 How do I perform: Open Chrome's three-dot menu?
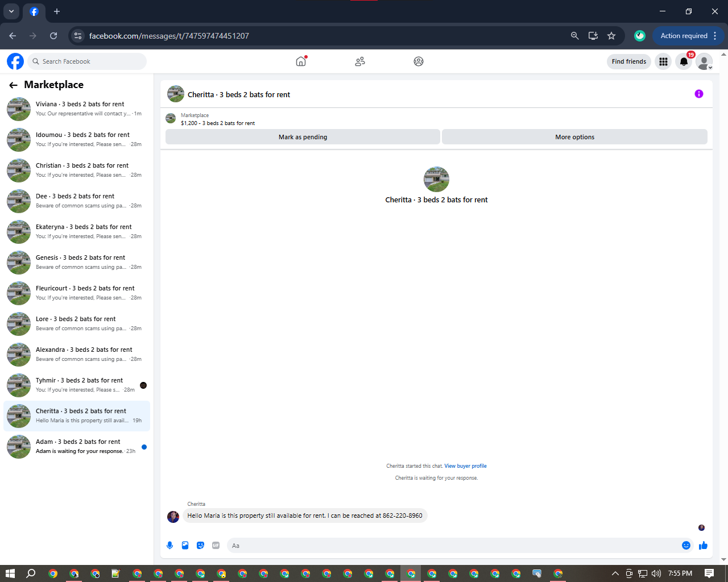pos(715,36)
